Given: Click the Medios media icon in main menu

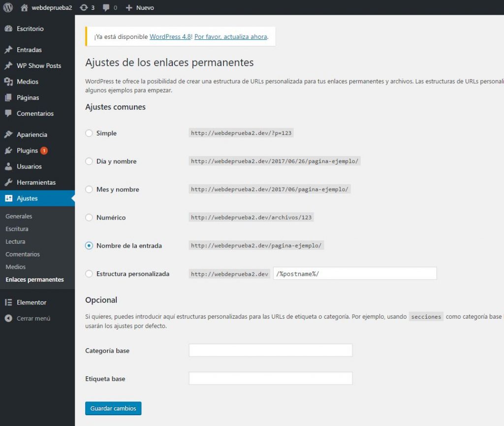Looking at the screenshot, I should [9, 82].
